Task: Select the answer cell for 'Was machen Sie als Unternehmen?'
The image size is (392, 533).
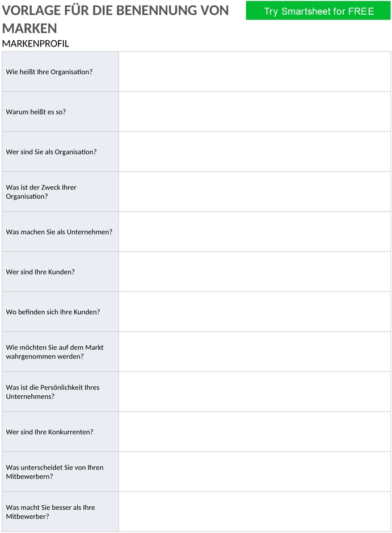Action: [x=254, y=232]
